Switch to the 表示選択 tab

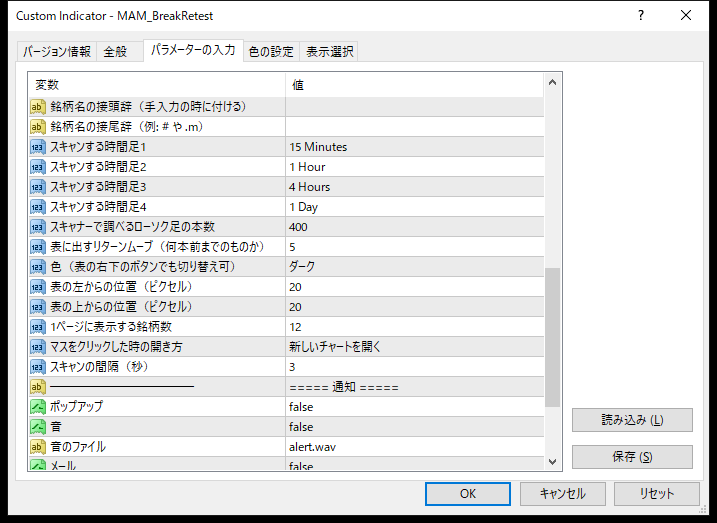pyautogui.click(x=329, y=52)
